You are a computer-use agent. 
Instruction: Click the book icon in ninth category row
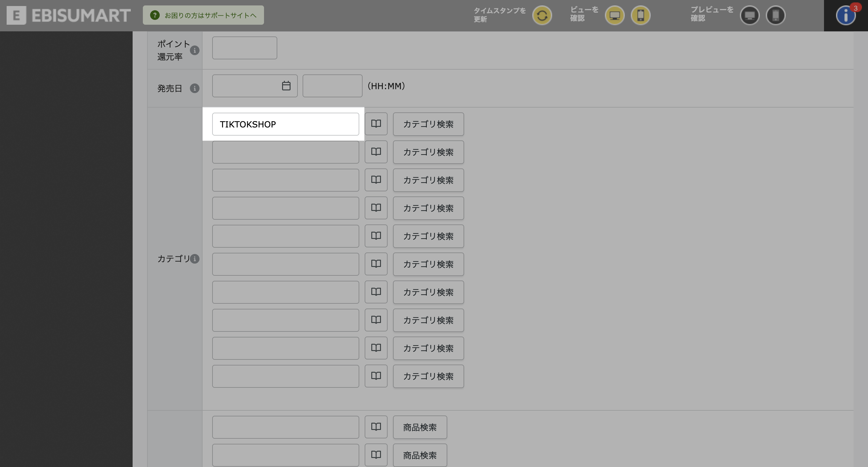[376, 347]
